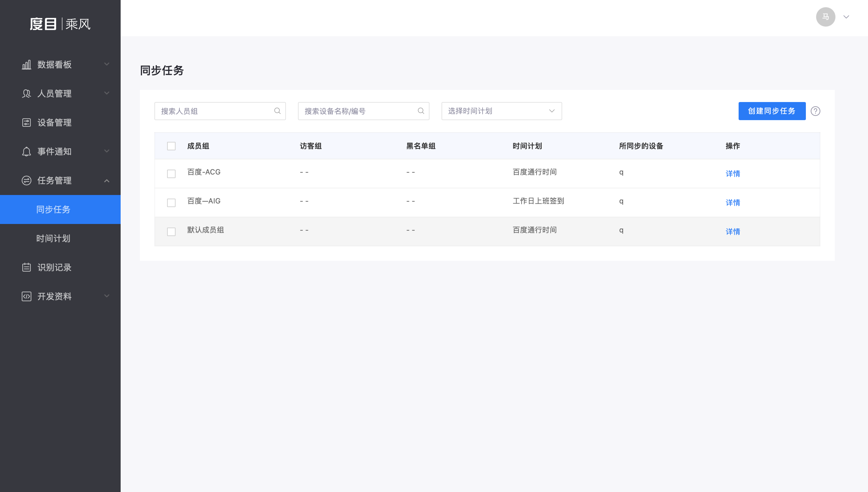Expand the 事件通知 chevron
This screenshot has width=868, height=492.
[x=107, y=151]
